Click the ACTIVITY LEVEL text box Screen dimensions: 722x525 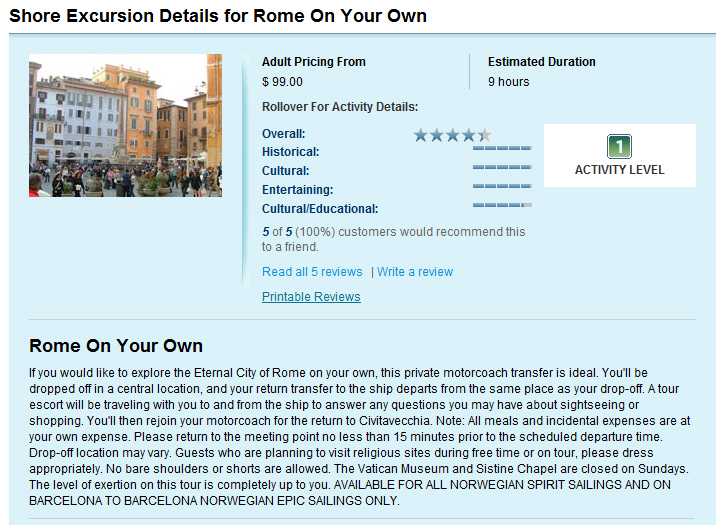[x=620, y=156]
